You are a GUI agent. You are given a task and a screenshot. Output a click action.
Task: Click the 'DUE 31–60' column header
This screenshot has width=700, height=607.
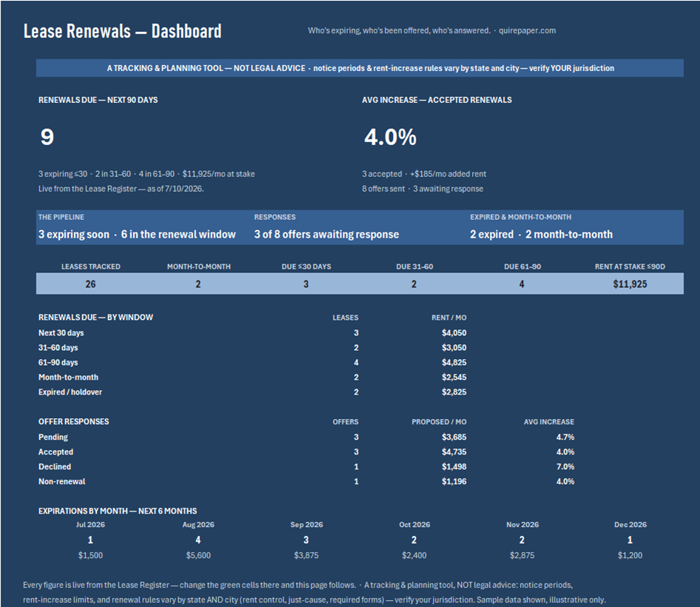pos(414,266)
